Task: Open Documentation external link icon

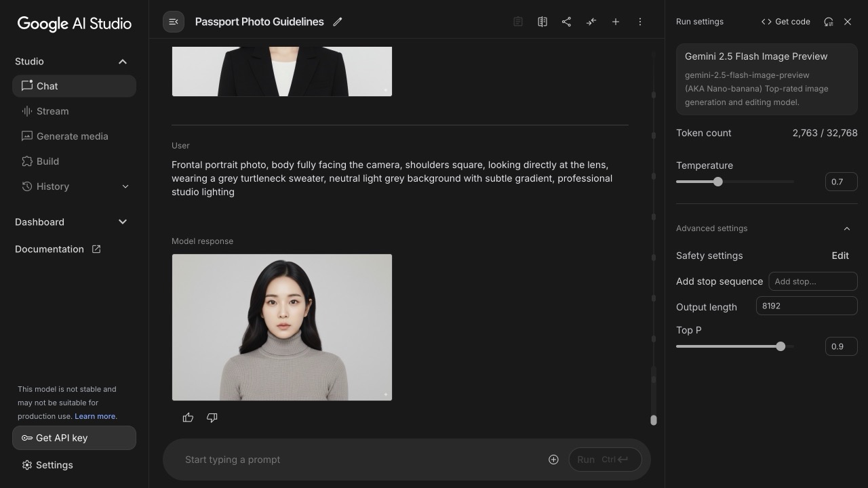Action: tap(96, 249)
